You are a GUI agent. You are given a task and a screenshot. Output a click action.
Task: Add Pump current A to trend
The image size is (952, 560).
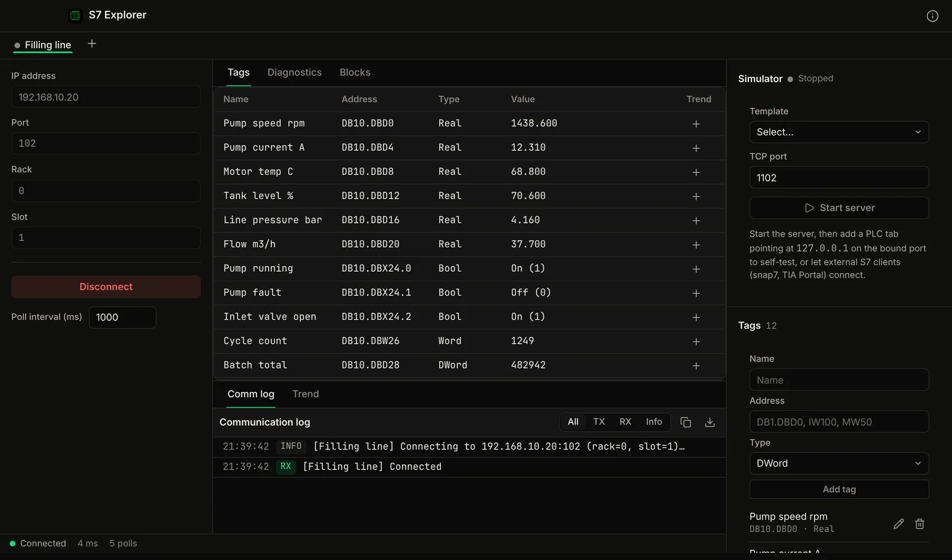tap(696, 148)
